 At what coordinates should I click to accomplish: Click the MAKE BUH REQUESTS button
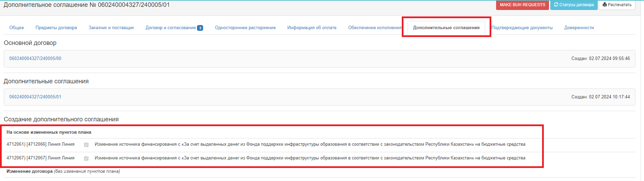(522, 5)
